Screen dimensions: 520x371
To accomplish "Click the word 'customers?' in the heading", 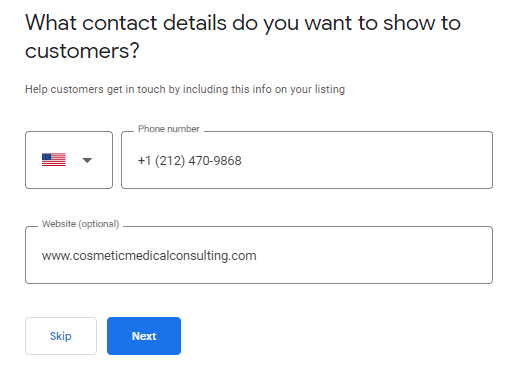I will click(82, 51).
